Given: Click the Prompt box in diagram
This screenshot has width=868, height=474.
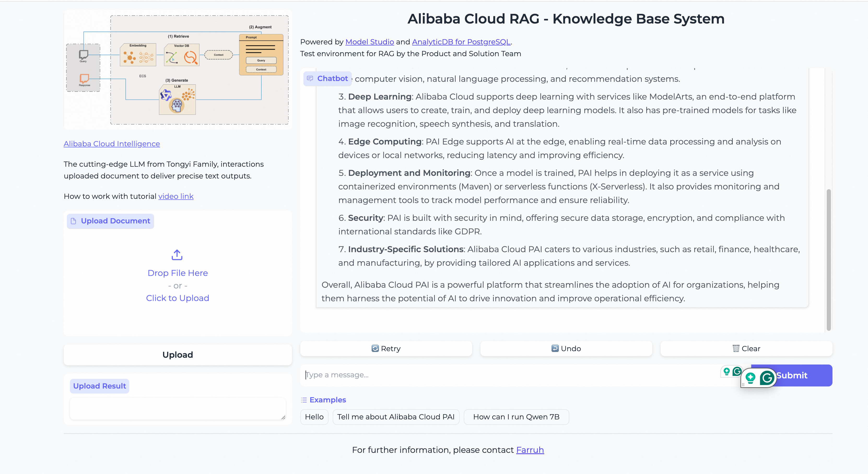Looking at the screenshot, I should point(261,54).
